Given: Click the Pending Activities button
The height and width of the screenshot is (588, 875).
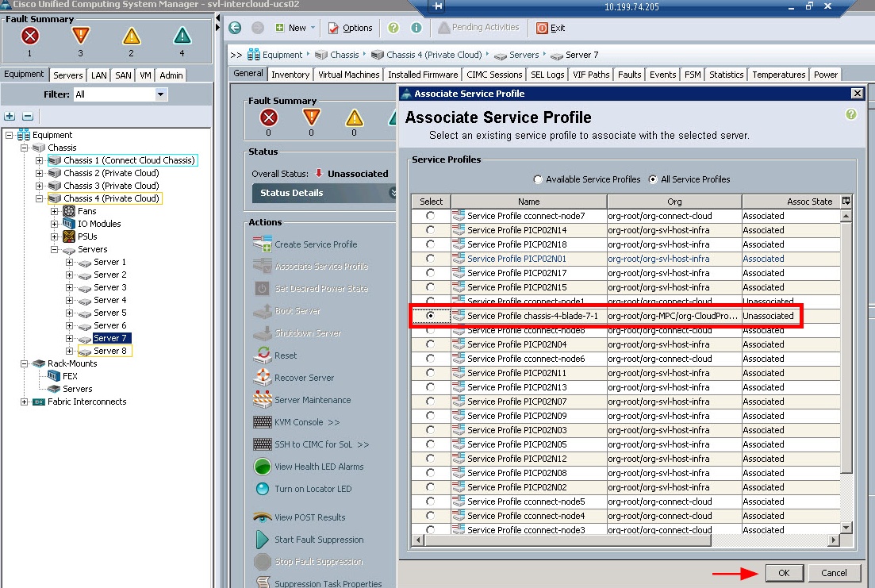Looking at the screenshot, I should pyautogui.click(x=478, y=27).
